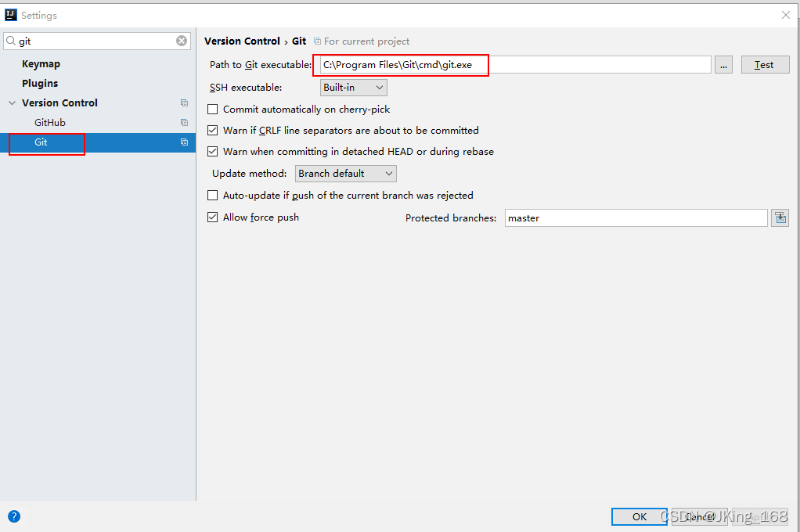Open GitHub settings page

(50, 122)
